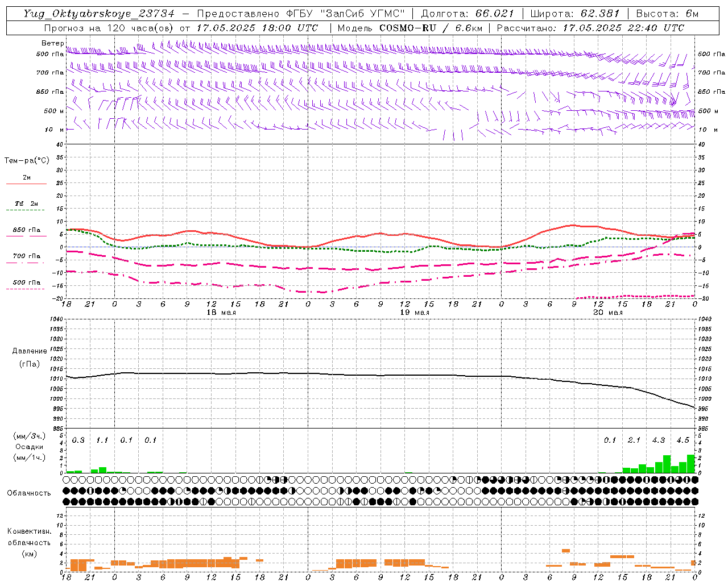Click the 500 гПа label in temperature legend

point(27,282)
